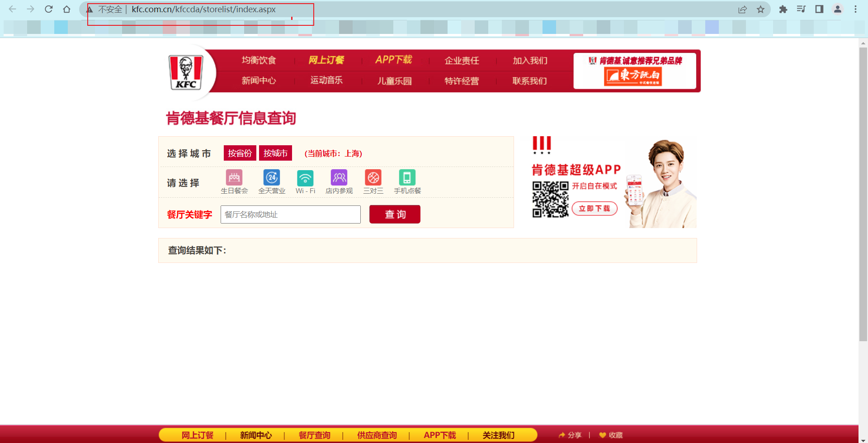
Task: Open the media control icon
Action: 801,9
